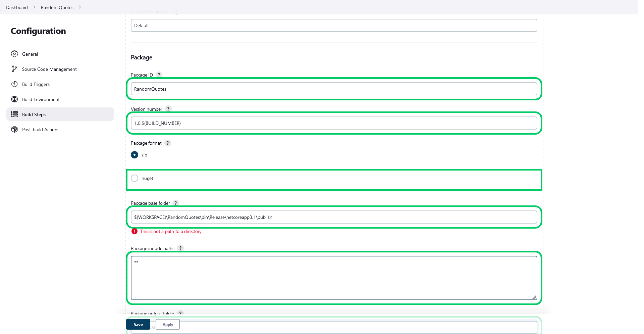Click the Package ID field with RandomQuotes

[334, 89]
